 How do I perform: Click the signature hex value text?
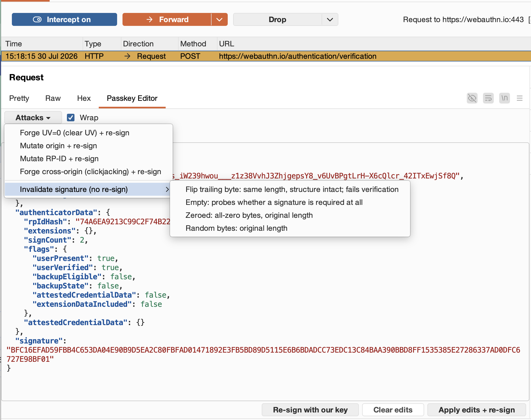(x=263, y=354)
